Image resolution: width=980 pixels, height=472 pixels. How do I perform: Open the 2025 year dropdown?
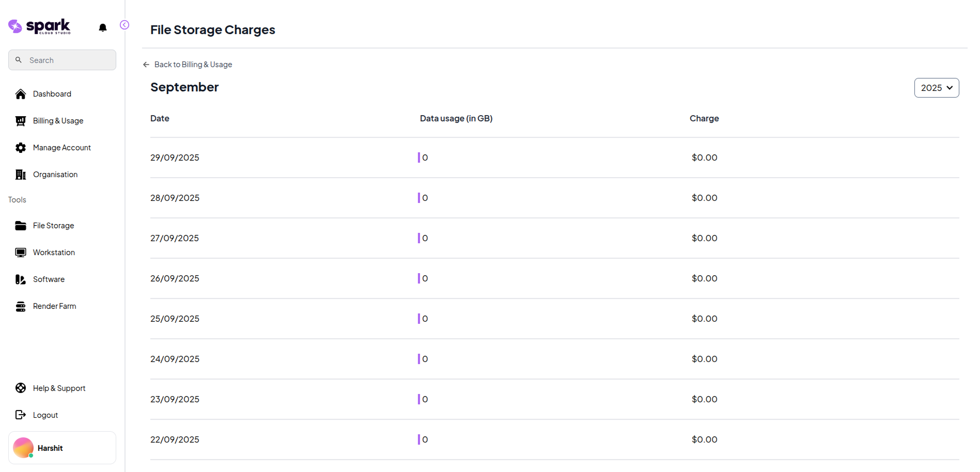click(936, 88)
